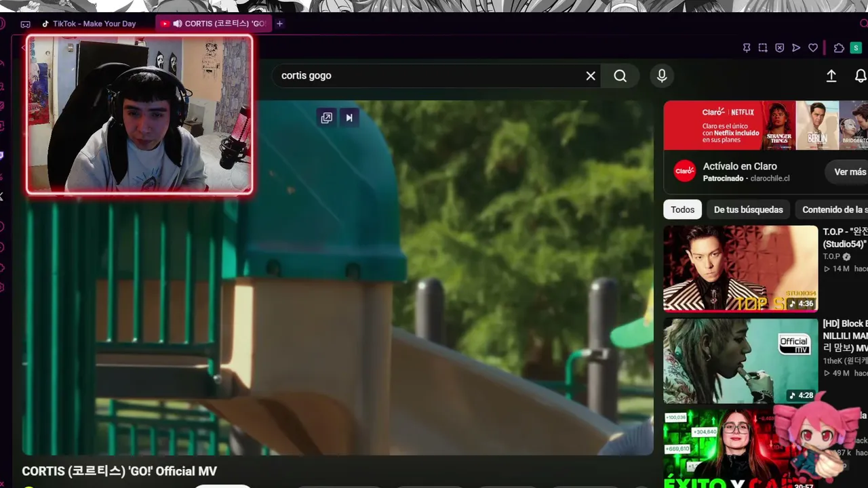Click the streamer webcam overlay

tap(139, 115)
